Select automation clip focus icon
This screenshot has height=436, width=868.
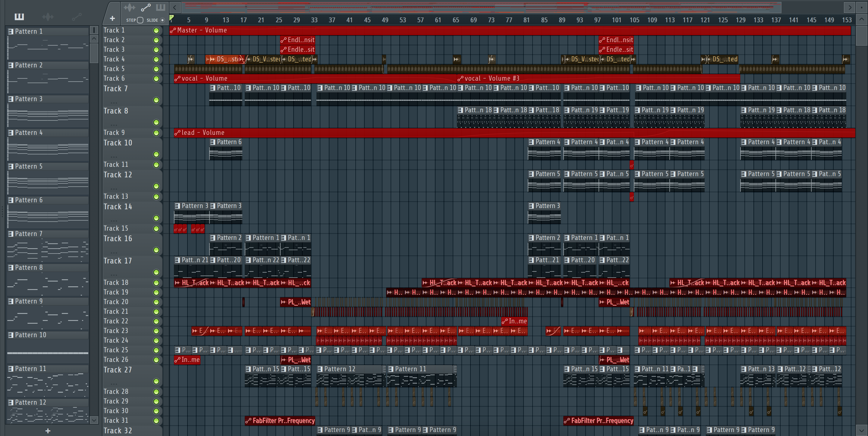tap(146, 8)
